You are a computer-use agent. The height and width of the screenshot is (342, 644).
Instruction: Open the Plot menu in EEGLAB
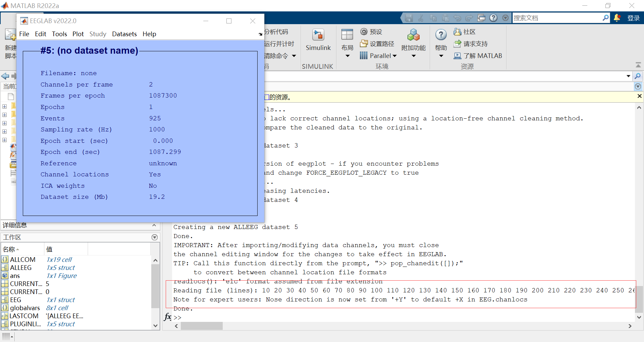click(x=78, y=34)
